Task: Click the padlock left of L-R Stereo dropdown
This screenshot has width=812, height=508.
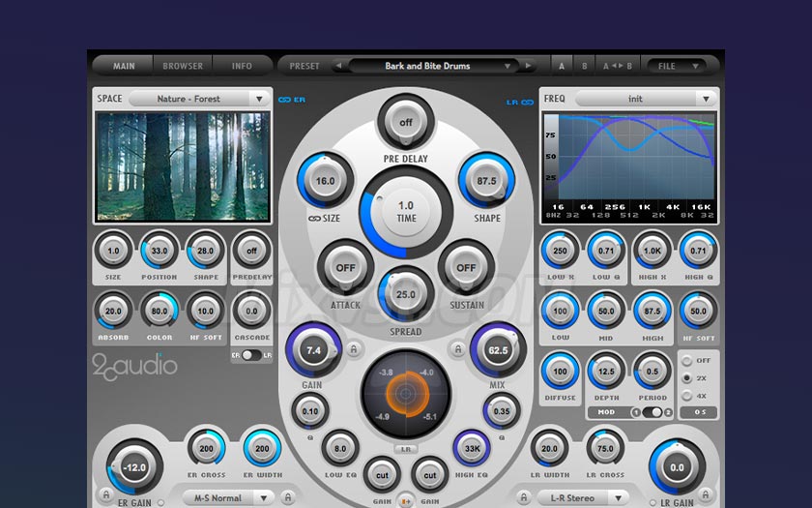Action: [524, 497]
